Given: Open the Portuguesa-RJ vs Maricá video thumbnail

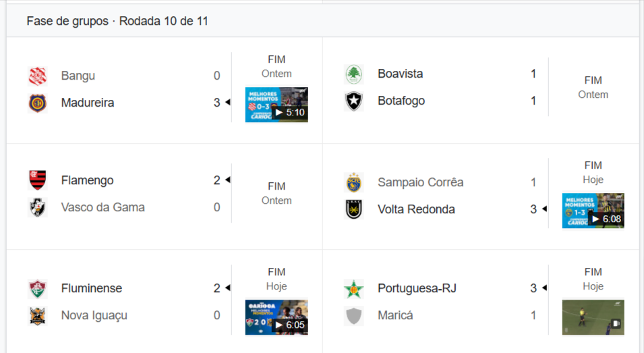Looking at the screenshot, I should (593, 317).
